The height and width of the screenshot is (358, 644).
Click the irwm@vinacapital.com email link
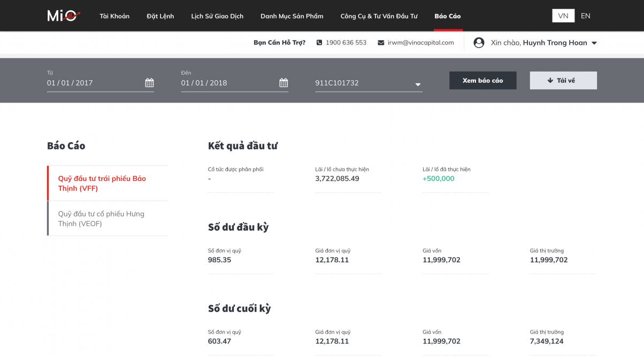point(420,43)
